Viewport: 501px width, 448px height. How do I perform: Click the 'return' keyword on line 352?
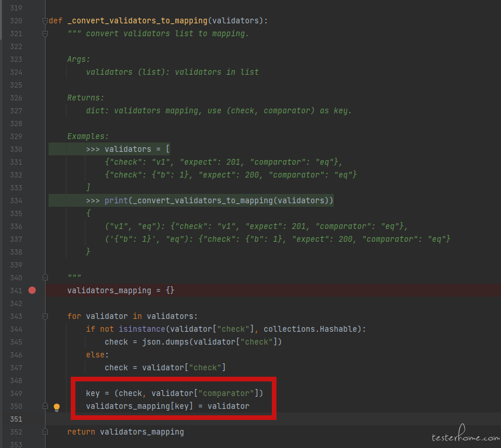81,432
